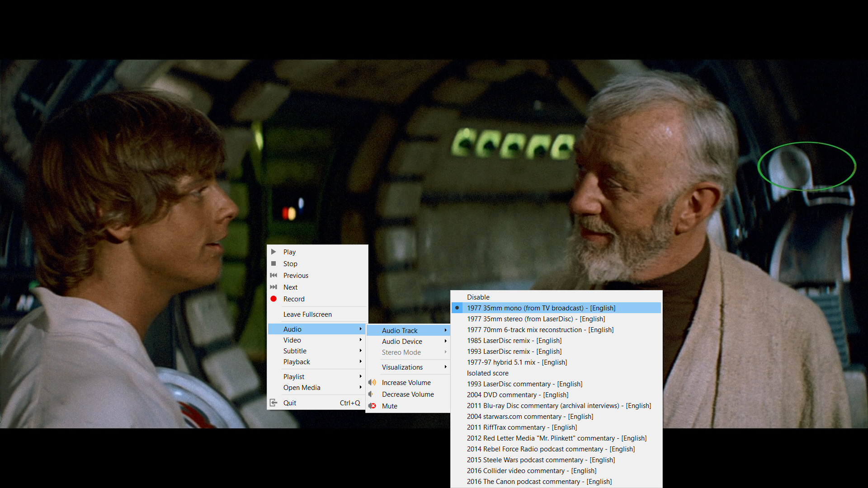Viewport: 868px width, 488px height.
Task: Expand the Audio submenu arrow
Action: (361, 329)
